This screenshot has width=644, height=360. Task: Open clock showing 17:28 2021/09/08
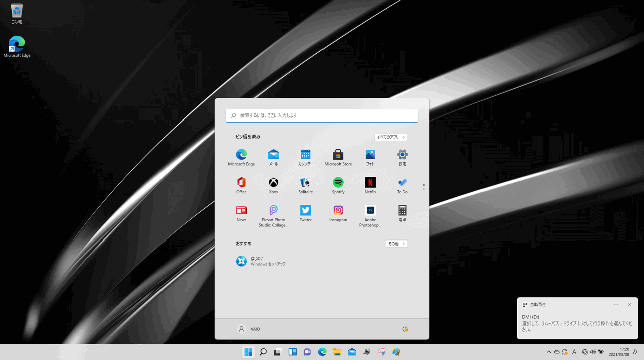619,352
